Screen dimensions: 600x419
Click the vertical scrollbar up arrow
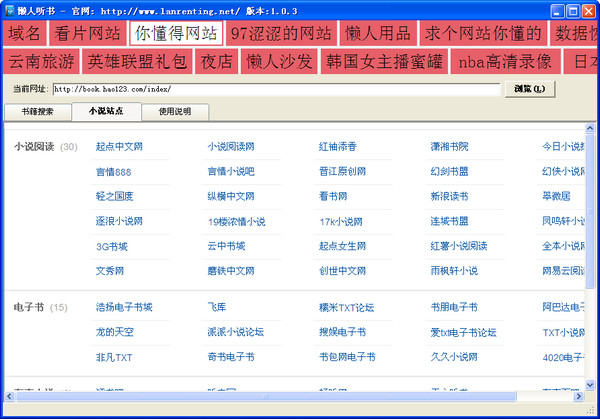590,128
